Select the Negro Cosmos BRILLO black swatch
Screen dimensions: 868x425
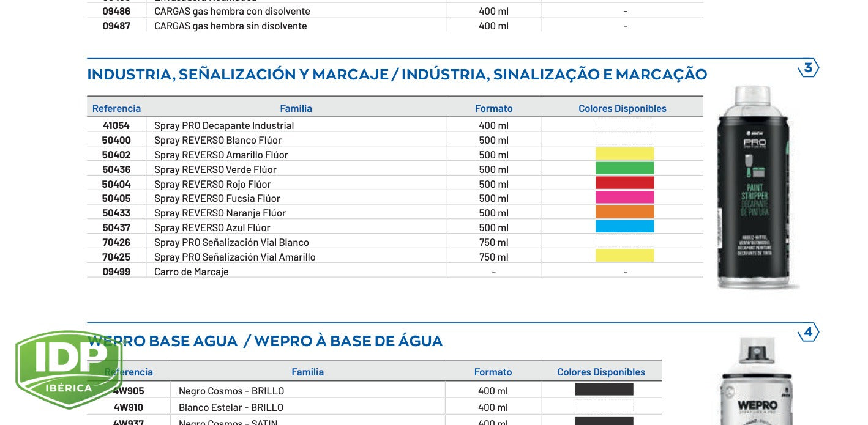click(x=604, y=390)
